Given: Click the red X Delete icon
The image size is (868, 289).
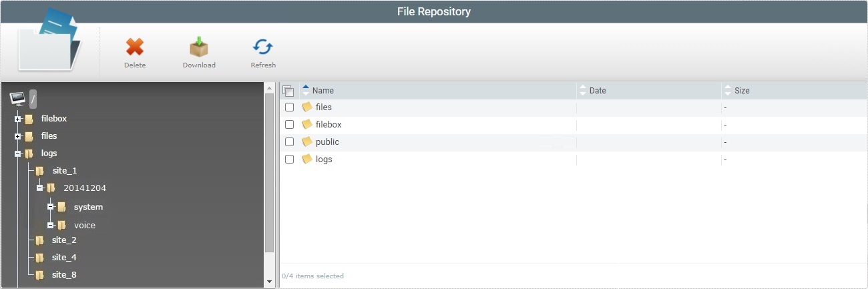Looking at the screenshot, I should point(135,47).
